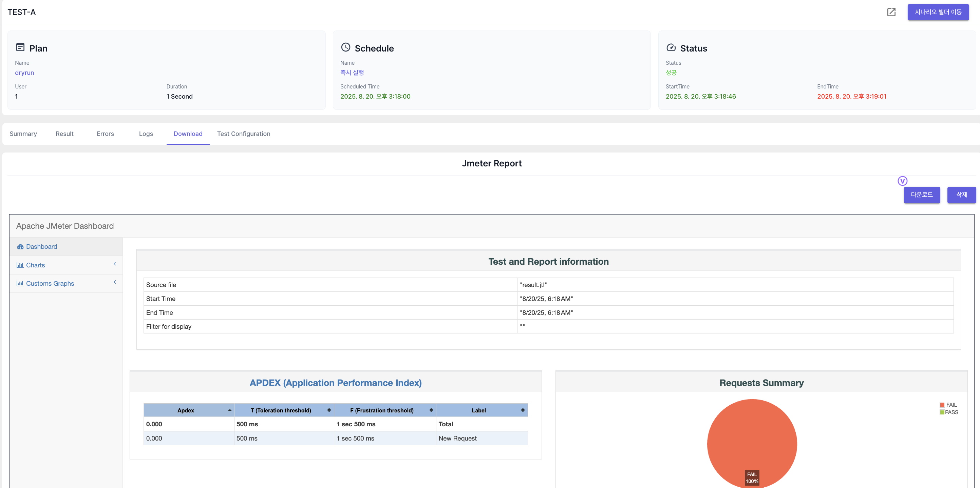980x488 pixels.
Task: Open the dryrun plan link
Action: coord(24,73)
